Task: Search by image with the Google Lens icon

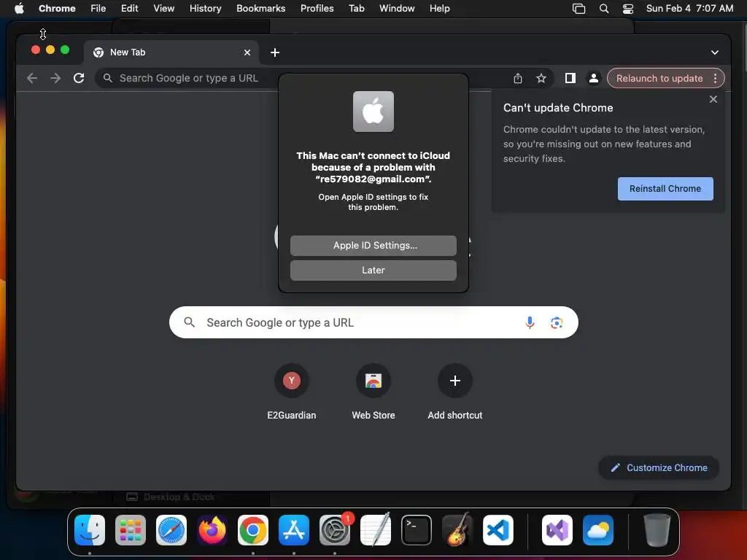Action: pos(557,323)
